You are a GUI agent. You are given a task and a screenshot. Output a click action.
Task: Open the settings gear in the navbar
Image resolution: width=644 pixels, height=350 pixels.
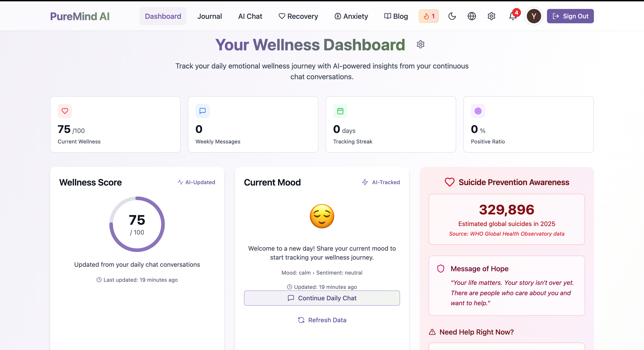click(491, 16)
